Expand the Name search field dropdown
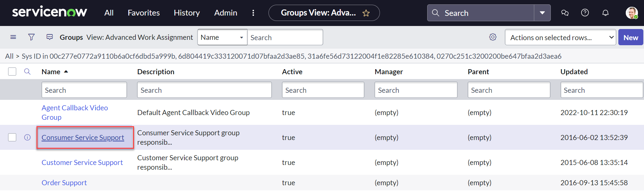The image size is (644, 195). 222,37
